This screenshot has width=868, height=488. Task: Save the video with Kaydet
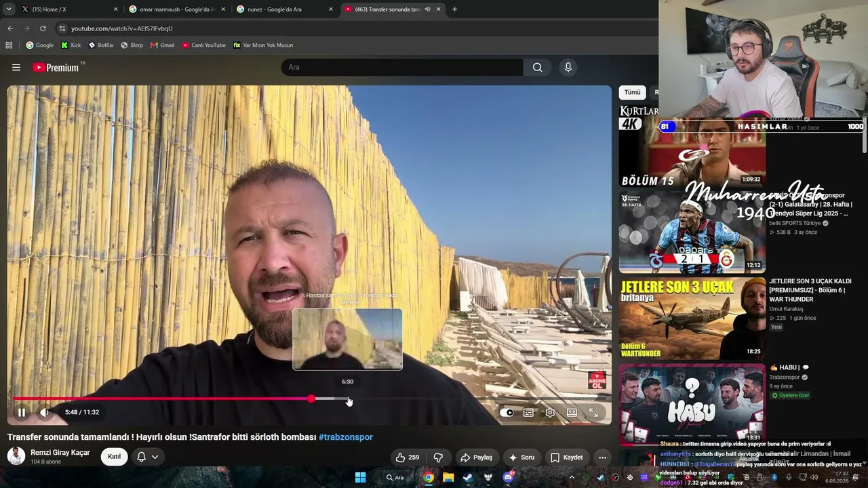point(566,457)
